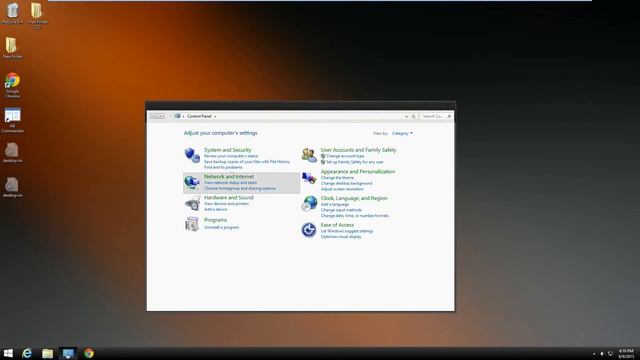Open Appearance and Personalization category

coord(358,171)
